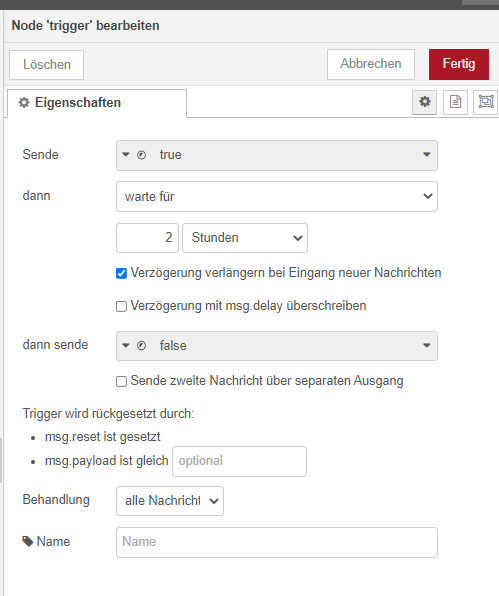Open node description document icon
Screen dimensions: 499x596
pyautogui.click(x=455, y=102)
